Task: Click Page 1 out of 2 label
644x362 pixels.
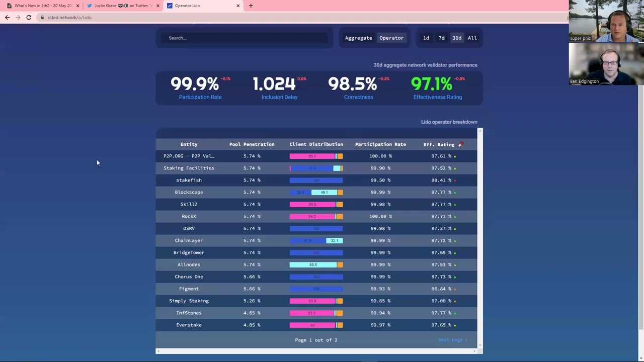Action: (316, 340)
